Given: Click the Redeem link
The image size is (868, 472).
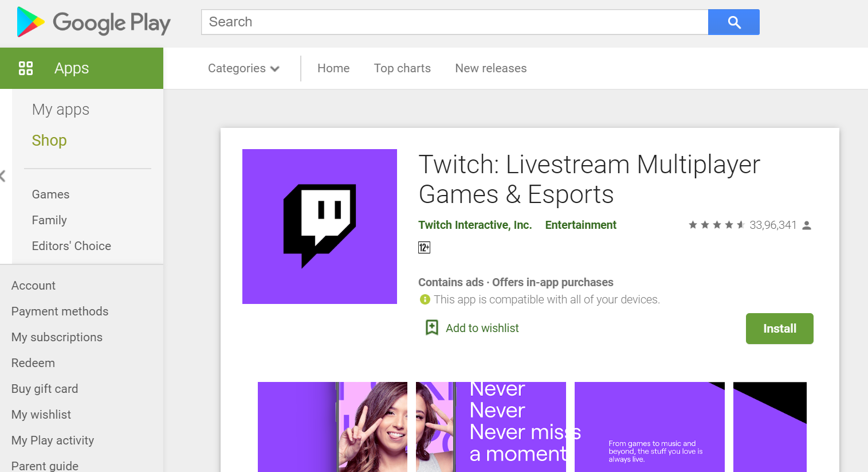Looking at the screenshot, I should (x=33, y=363).
